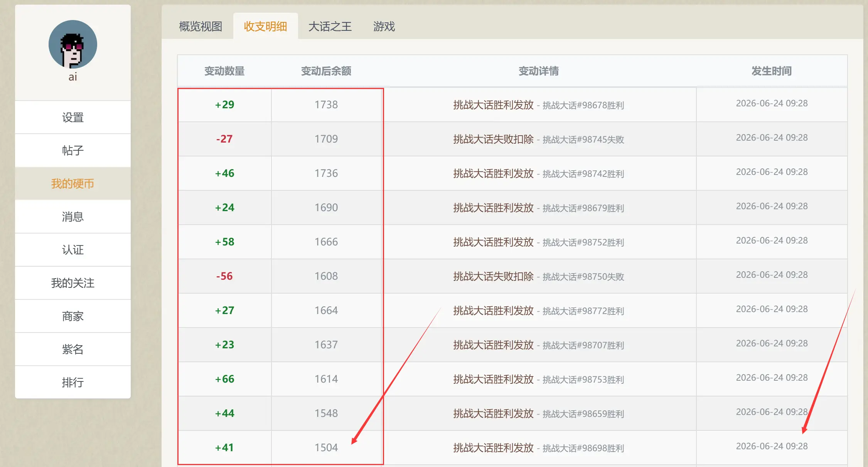Click balance value 1637
This screenshot has width=868, height=467.
tap(326, 344)
